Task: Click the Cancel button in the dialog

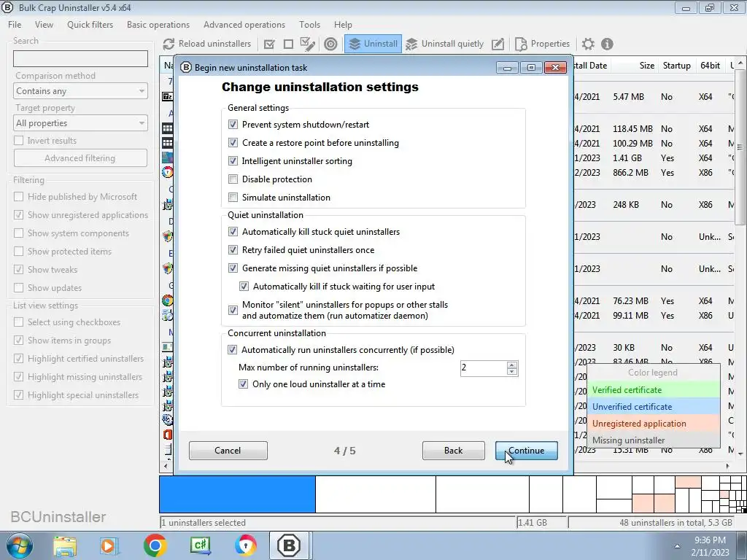Action: [x=228, y=451]
